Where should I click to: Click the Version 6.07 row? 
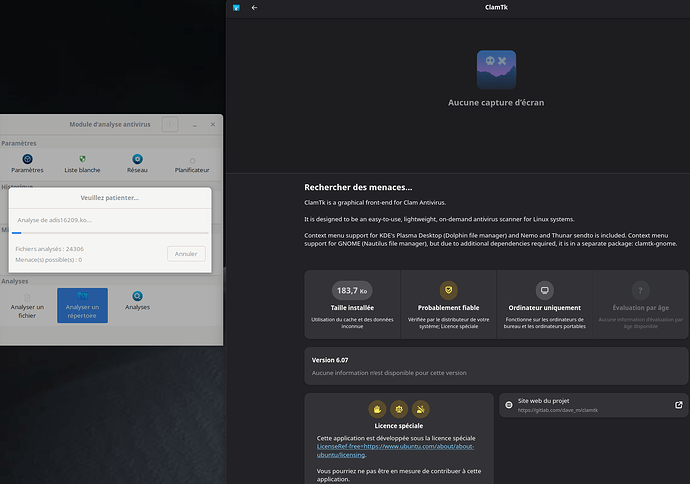coord(496,365)
